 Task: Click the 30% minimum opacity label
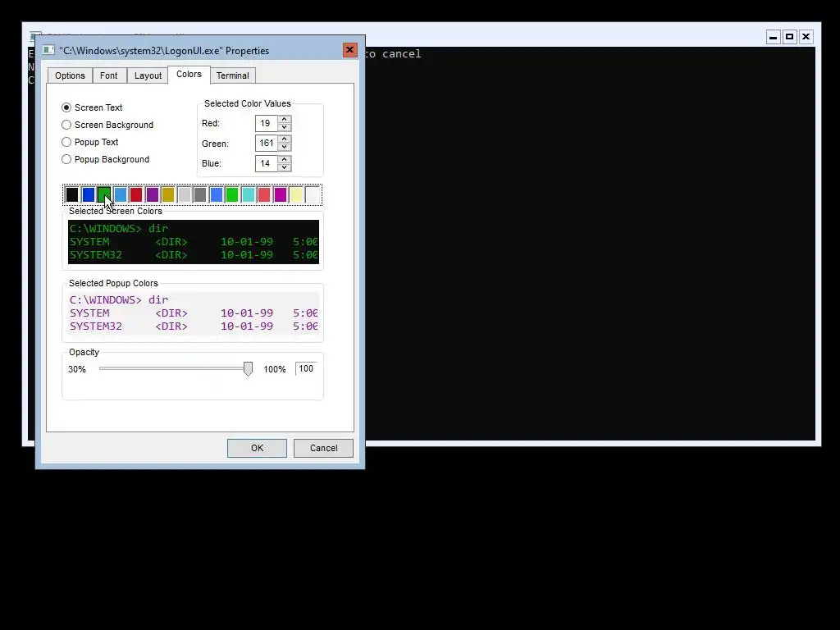77,369
